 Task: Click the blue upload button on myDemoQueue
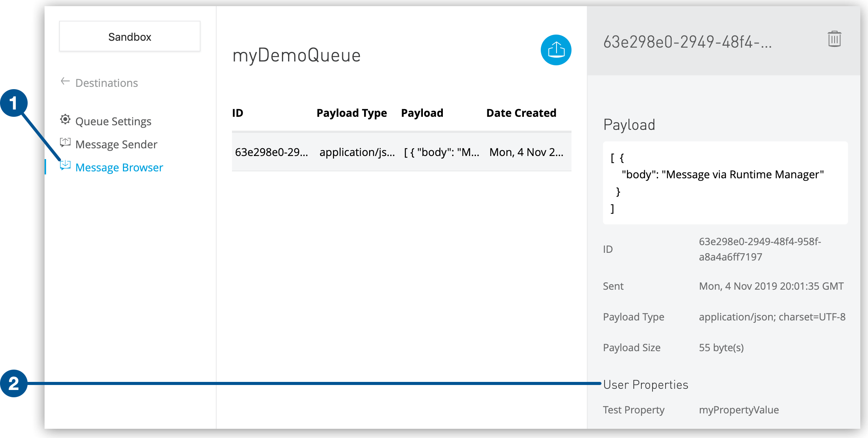coord(557,51)
